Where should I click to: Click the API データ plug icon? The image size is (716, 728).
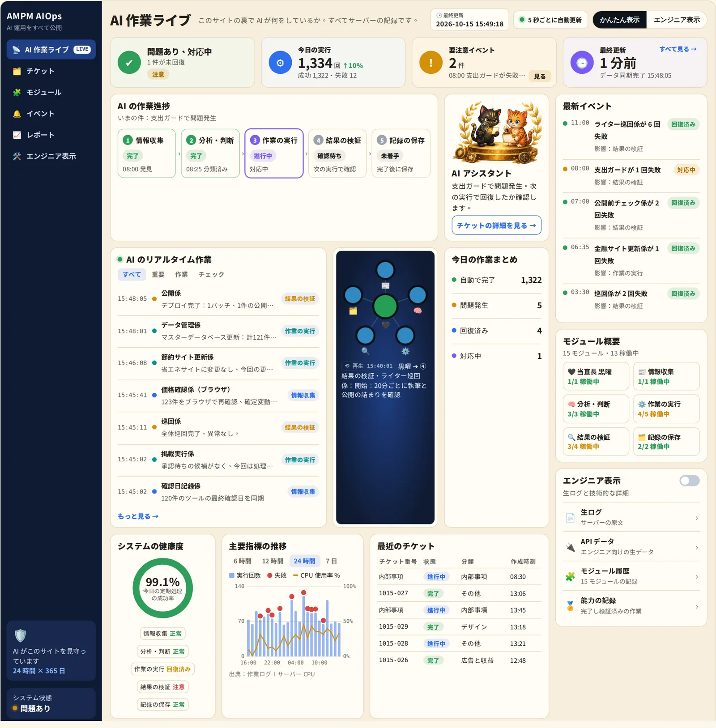(x=570, y=547)
